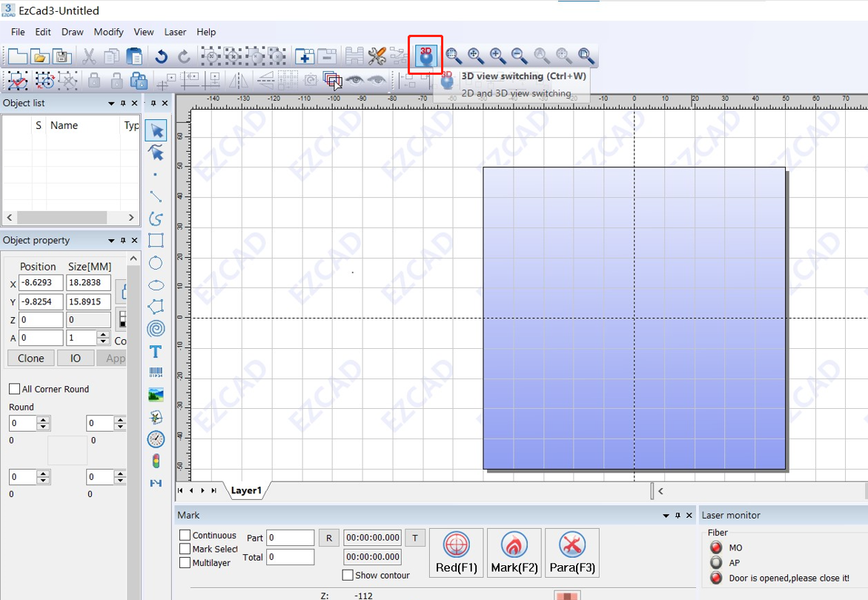868x600 pixels.
Task: Select the Polygon drawing tool
Action: 156,307
